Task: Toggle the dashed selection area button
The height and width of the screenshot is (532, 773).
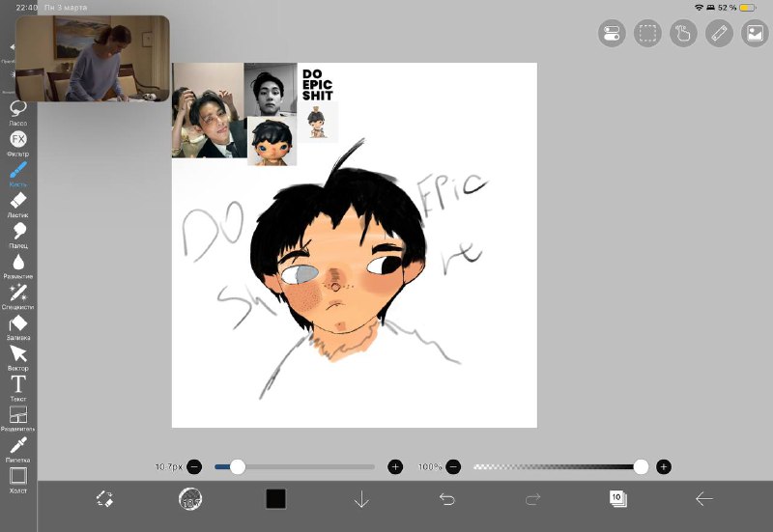Action: click(647, 34)
